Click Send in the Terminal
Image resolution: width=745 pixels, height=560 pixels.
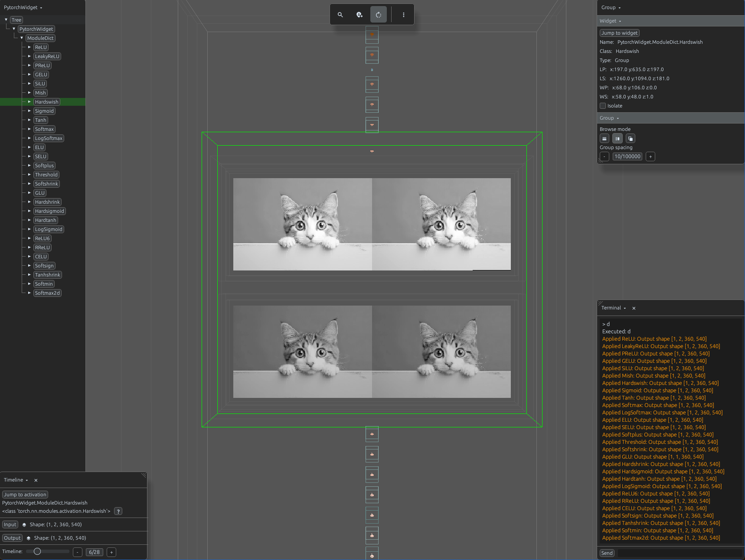607,553
